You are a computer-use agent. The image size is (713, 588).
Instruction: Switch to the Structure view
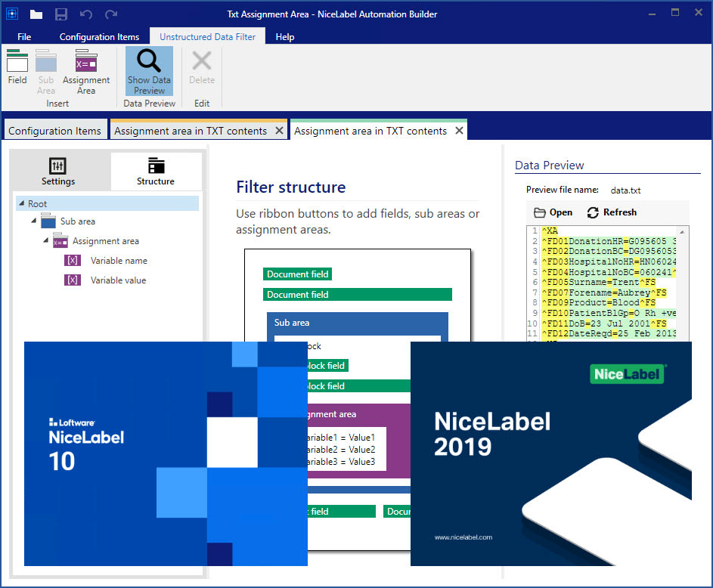(x=155, y=172)
